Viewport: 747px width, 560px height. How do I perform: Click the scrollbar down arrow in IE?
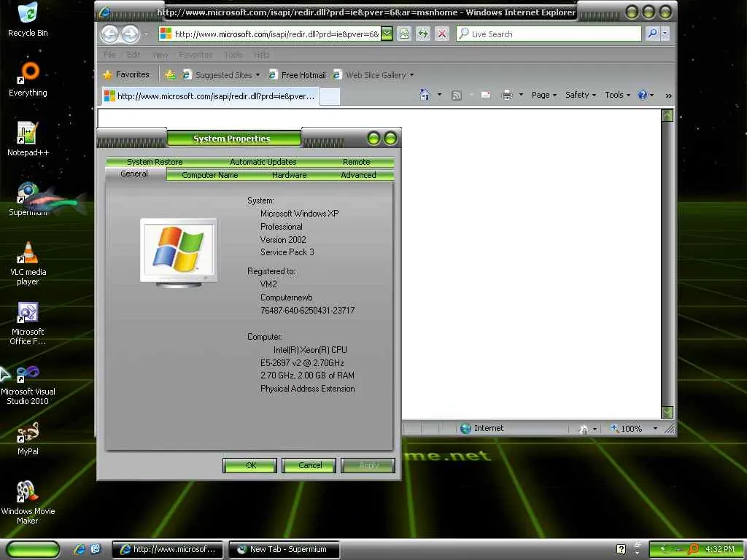(667, 412)
